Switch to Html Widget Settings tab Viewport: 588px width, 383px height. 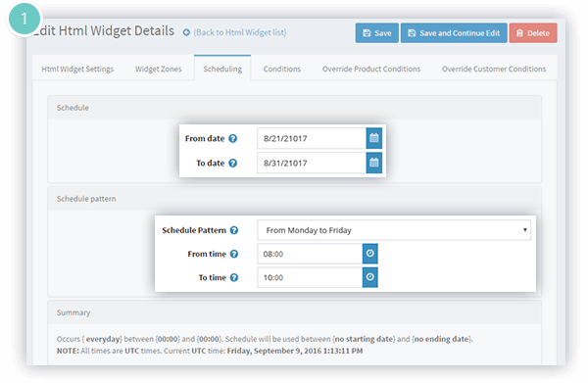tap(77, 69)
